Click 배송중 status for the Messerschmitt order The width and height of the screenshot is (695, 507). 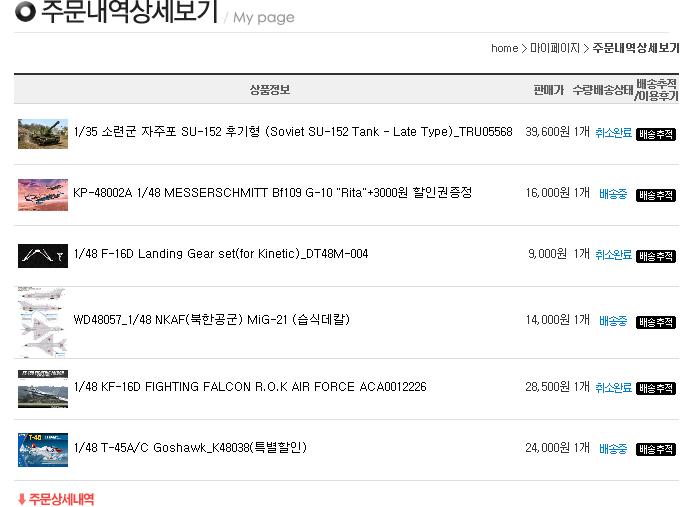(613, 194)
